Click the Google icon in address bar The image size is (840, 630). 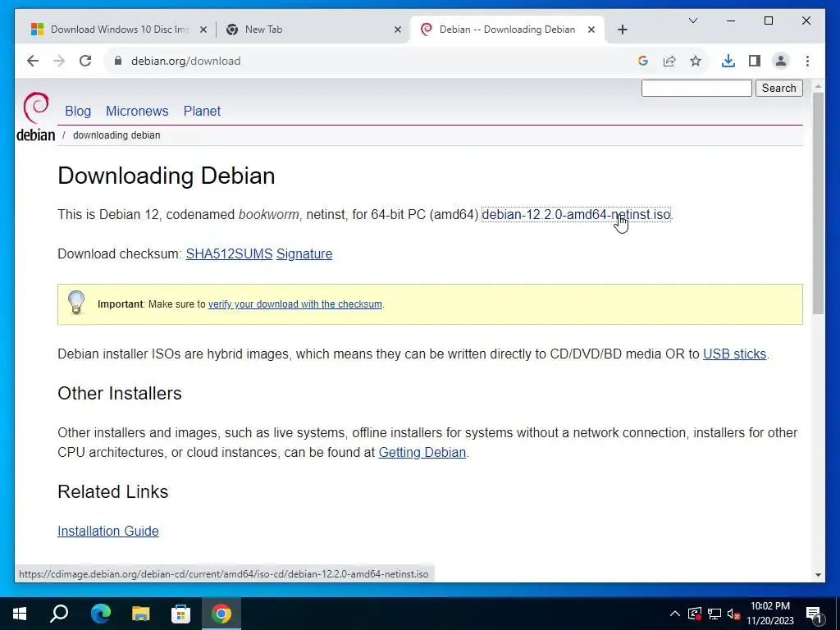tap(643, 61)
